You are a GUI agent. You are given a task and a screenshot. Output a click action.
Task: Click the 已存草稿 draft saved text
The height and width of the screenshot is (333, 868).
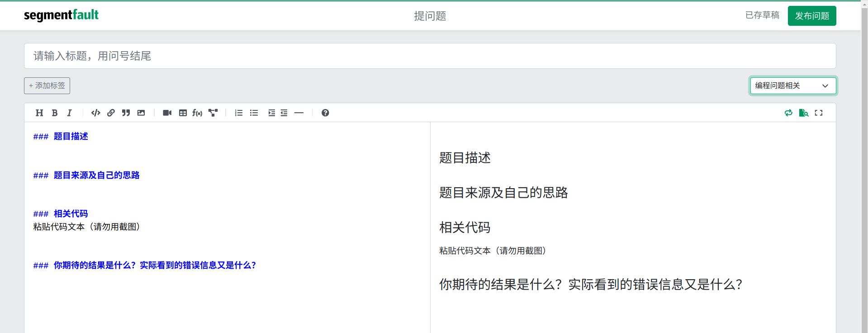coord(762,15)
